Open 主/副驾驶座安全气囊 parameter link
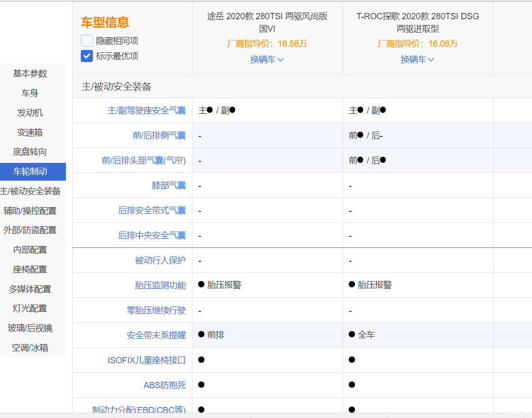This screenshot has height=418, width=532. 146,111
